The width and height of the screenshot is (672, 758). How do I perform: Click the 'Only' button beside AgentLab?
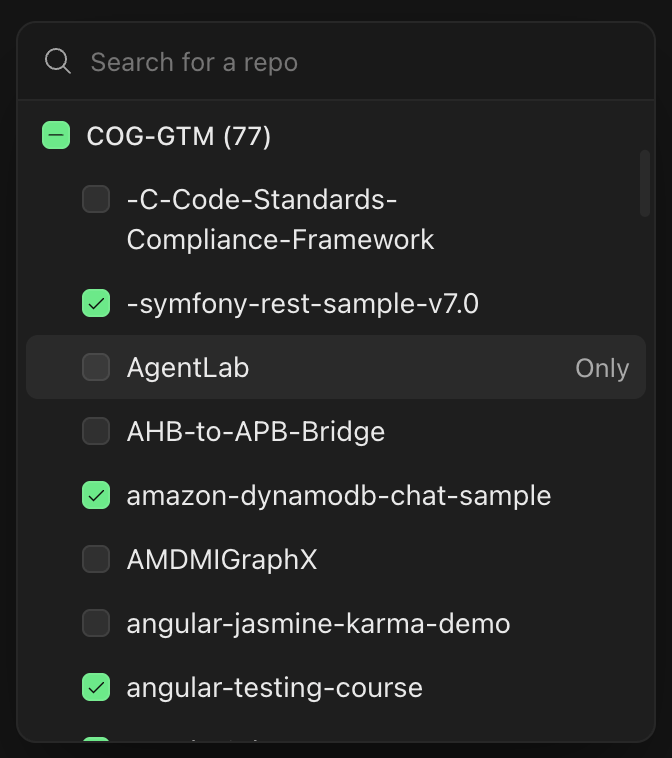pos(602,368)
